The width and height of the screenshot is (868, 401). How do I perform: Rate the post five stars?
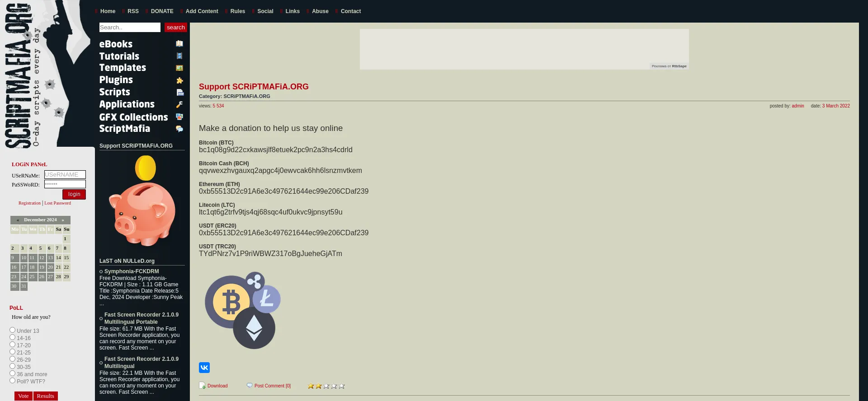pos(342,386)
